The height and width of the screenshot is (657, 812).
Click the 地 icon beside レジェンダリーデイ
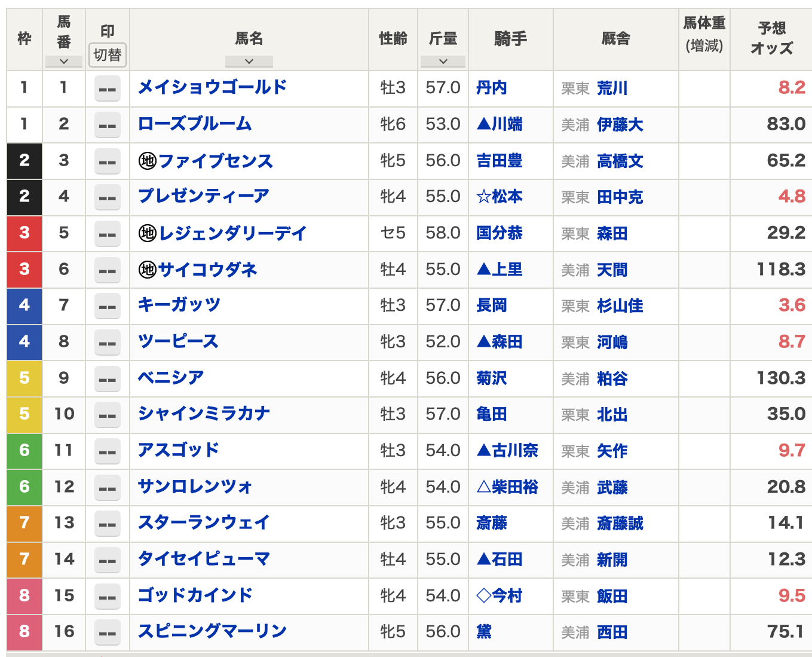(x=147, y=233)
